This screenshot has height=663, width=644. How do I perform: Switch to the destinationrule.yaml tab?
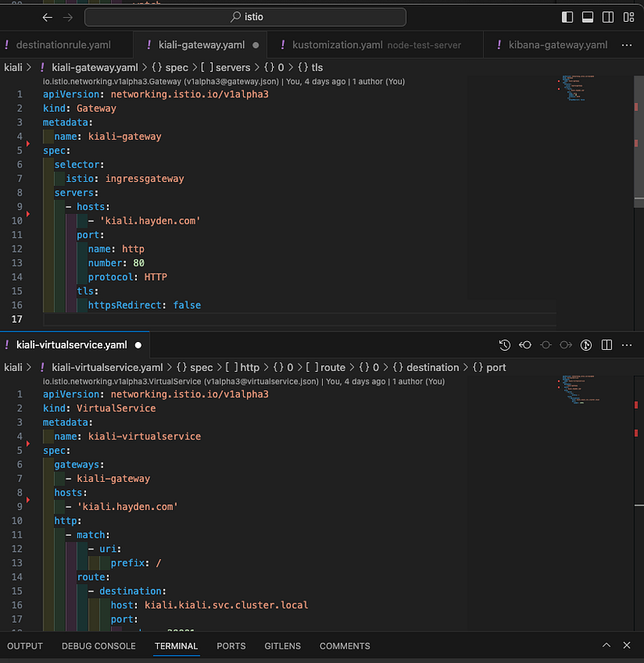[x=64, y=45]
